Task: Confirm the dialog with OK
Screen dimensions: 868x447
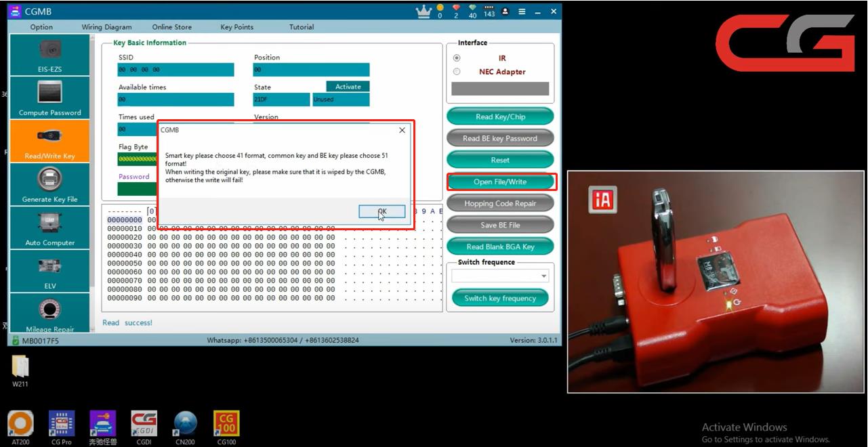Action: (x=382, y=212)
